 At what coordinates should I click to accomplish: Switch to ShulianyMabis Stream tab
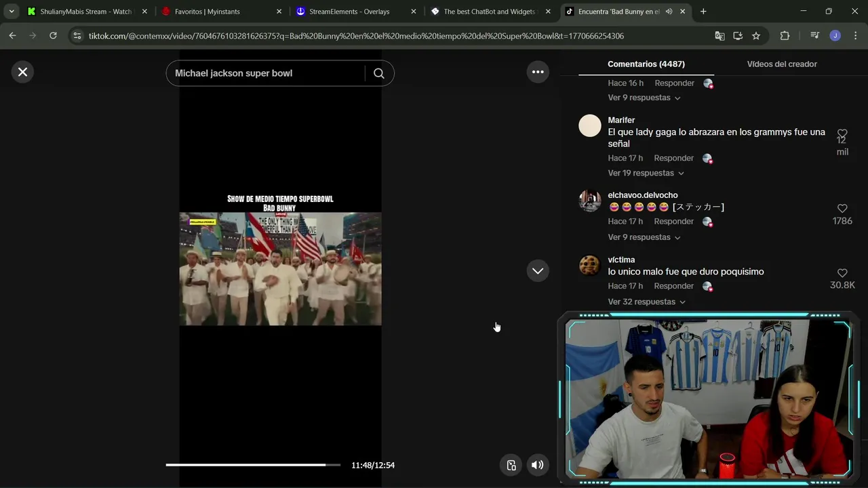coord(86,12)
